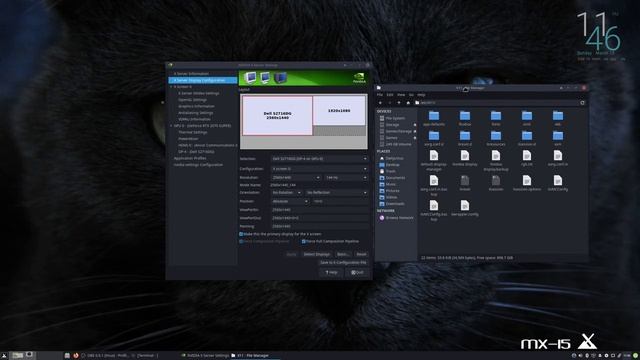Open Help menu in File Manager
This screenshot has height=360, width=640.
pyautogui.click(x=421, y=95)
